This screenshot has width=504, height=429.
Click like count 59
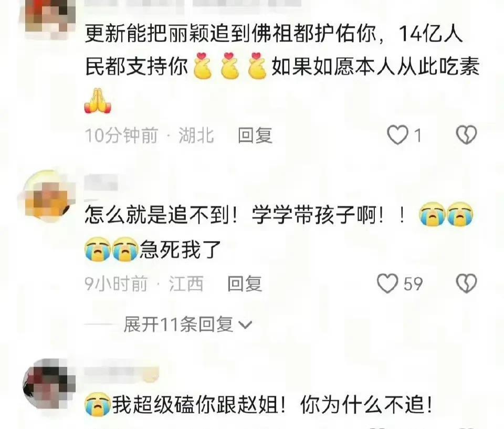coord(413,284)
